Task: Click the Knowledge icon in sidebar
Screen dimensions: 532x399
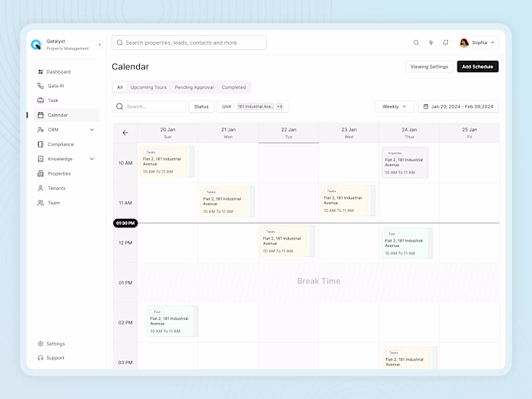Action: (x=40, y=159)
